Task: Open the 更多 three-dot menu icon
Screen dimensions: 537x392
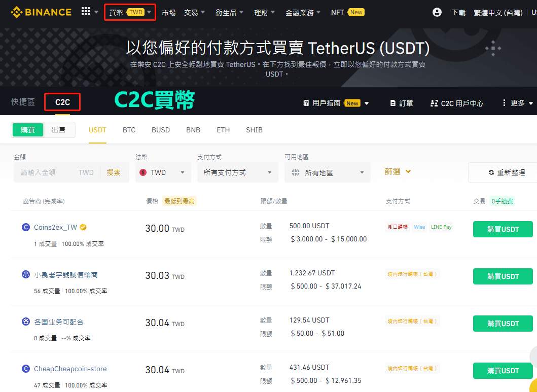Action: click(x=504, y=102)
